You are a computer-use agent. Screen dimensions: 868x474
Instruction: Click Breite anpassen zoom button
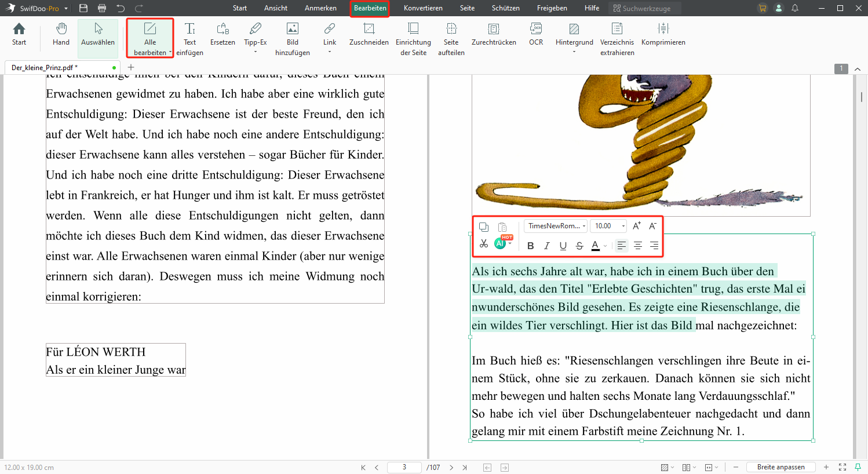781,467
